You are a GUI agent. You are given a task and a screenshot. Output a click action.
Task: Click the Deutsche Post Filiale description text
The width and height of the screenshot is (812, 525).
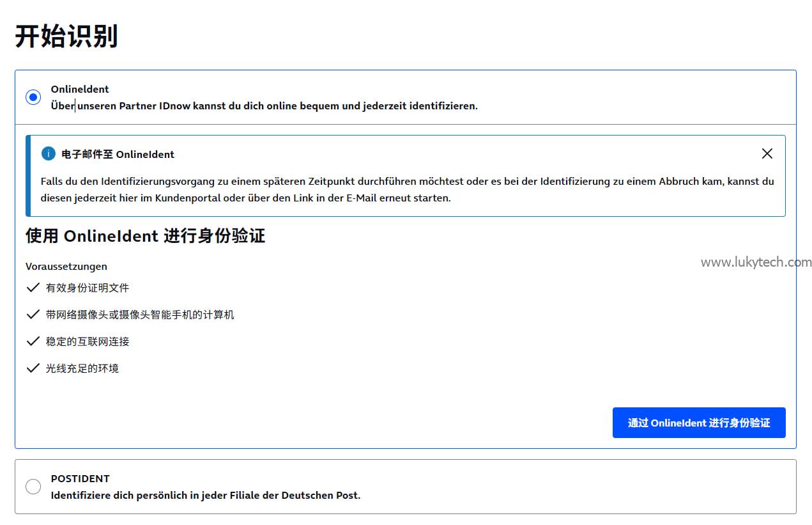coord(205,495)
